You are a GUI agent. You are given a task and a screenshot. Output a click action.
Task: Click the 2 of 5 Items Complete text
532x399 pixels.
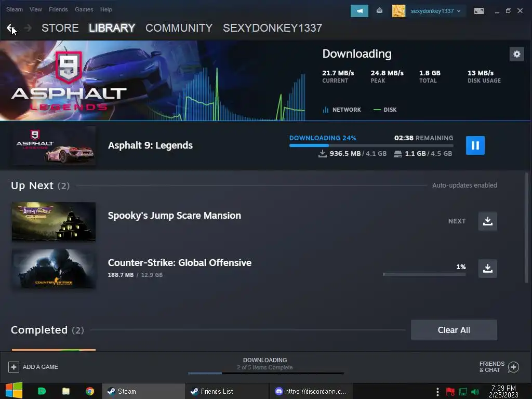[x=264, y=367]
